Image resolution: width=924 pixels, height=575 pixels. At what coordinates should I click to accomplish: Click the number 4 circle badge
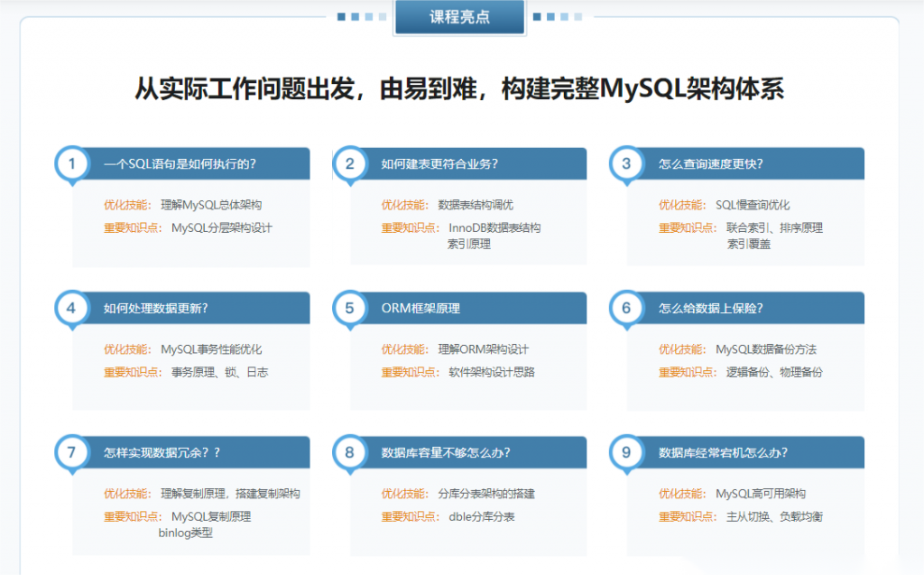tap(72, 308)
